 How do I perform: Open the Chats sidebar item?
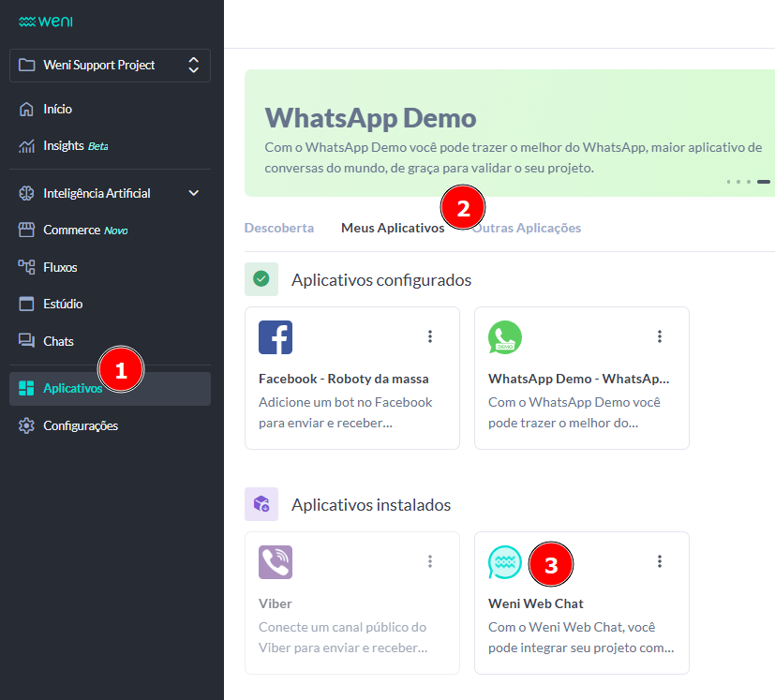[x=58, y=341]
